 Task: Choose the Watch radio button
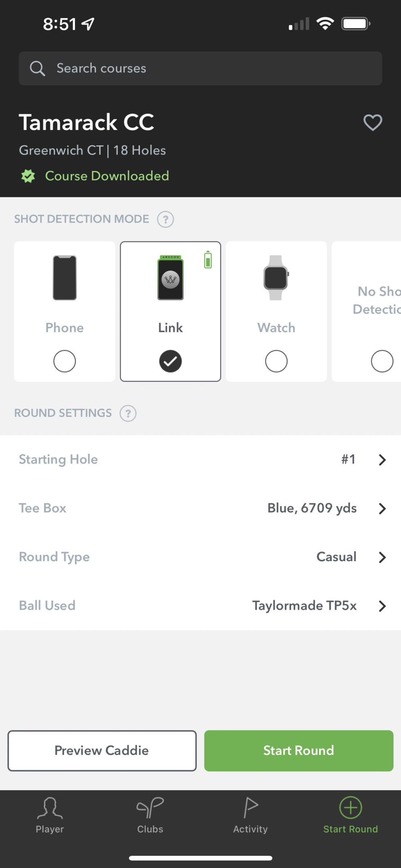[276, 361]
